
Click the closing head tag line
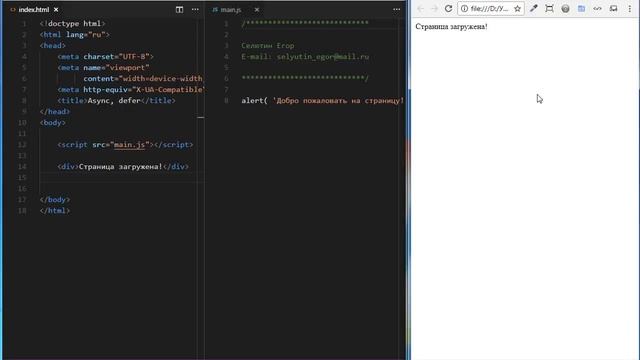[x=55, y=111]
